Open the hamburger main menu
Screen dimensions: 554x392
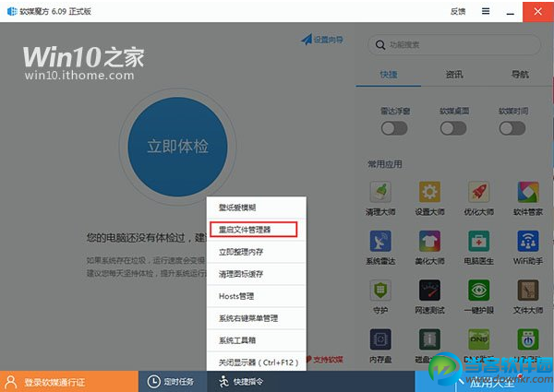point(486,11)
